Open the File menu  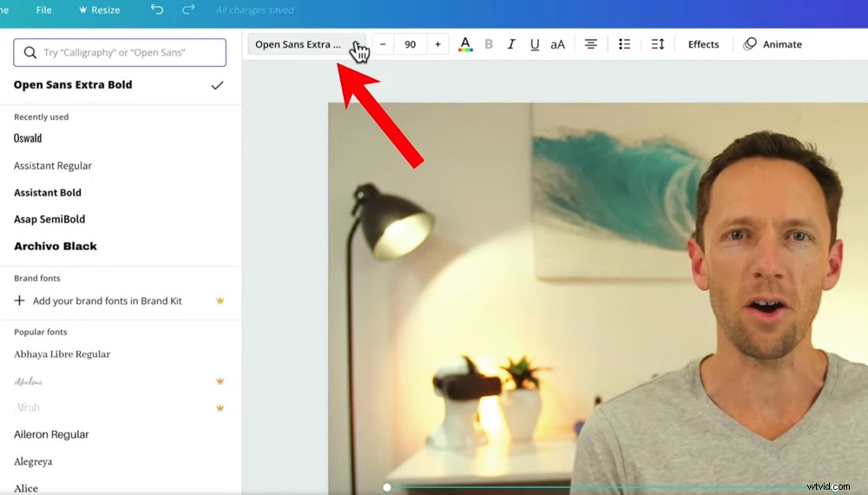[x=43, y=10]
